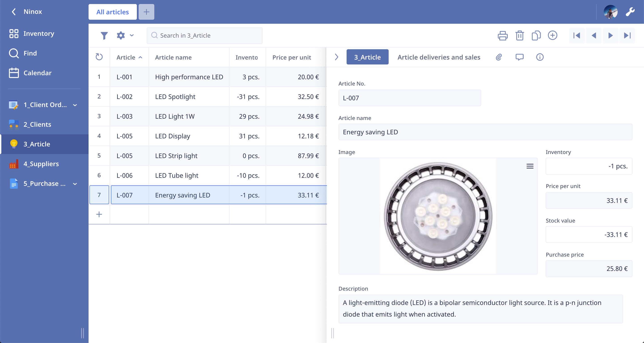Add a new view with the plus tab
This screenshot has height=343, width=644.
pos(146,12)
